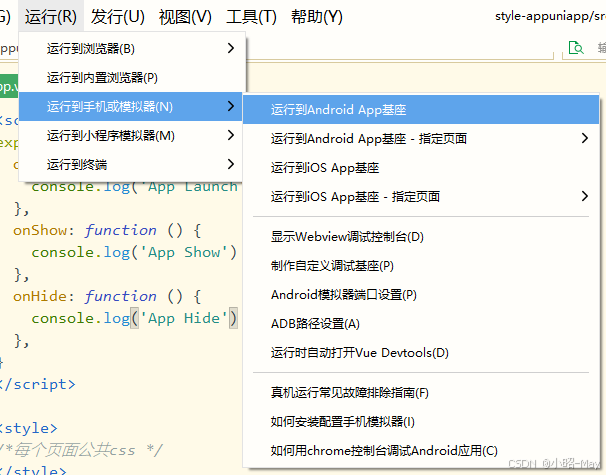Click console.log('App Show') line

click(x=134, y=252)
